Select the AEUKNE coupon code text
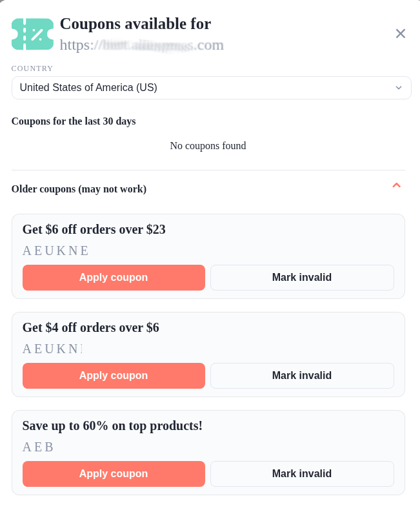The image size is (420, 523). [56, 251]
